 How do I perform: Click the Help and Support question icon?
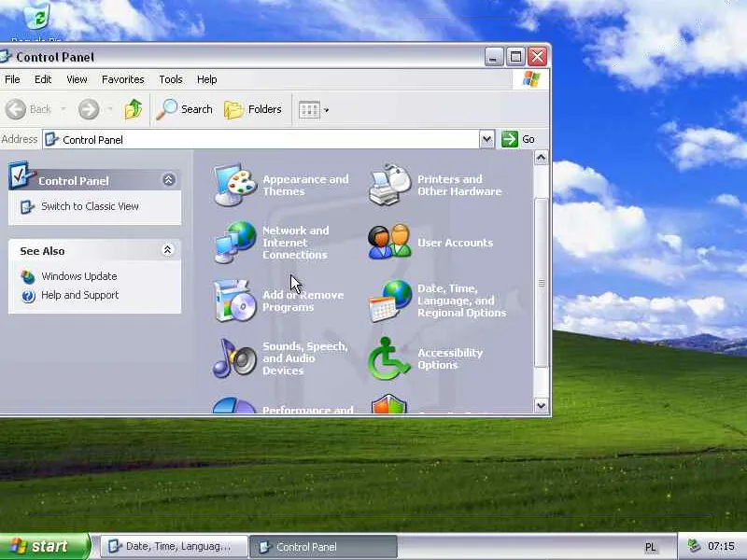(x=28, y=296)
